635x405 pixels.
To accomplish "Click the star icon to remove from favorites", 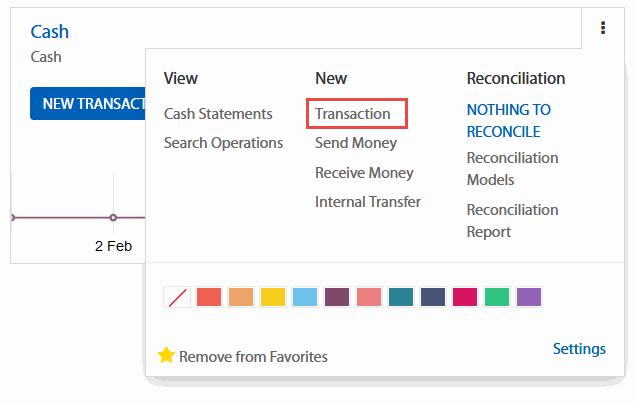I will point(166,355).
